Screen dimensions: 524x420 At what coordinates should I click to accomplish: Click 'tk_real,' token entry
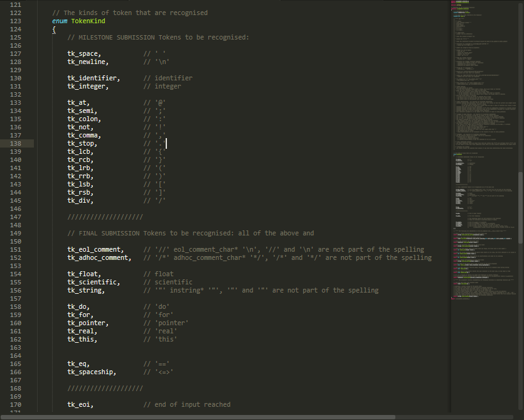[82, 331]
